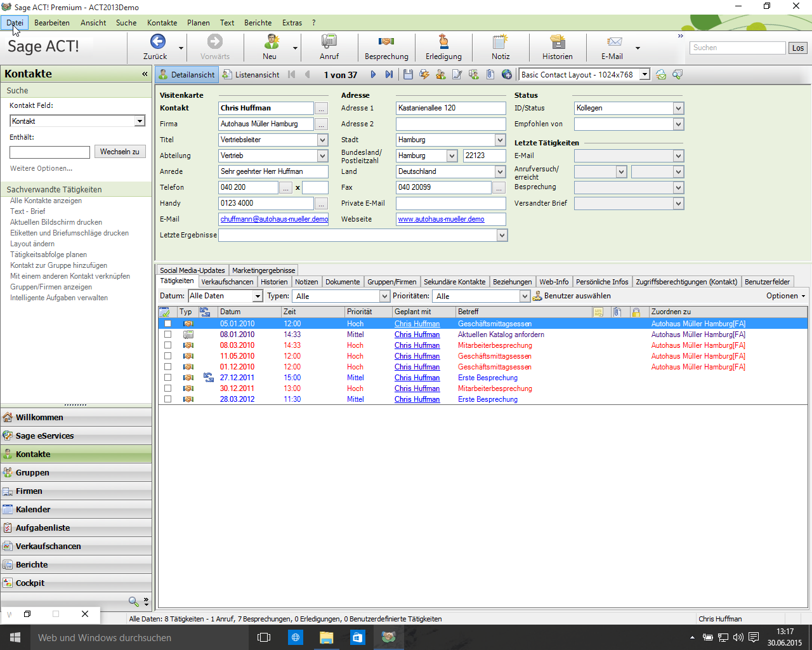Collapse the Kontakte panel with the chevron
Viewport: 812px width, 650px height.
(144, 73)
